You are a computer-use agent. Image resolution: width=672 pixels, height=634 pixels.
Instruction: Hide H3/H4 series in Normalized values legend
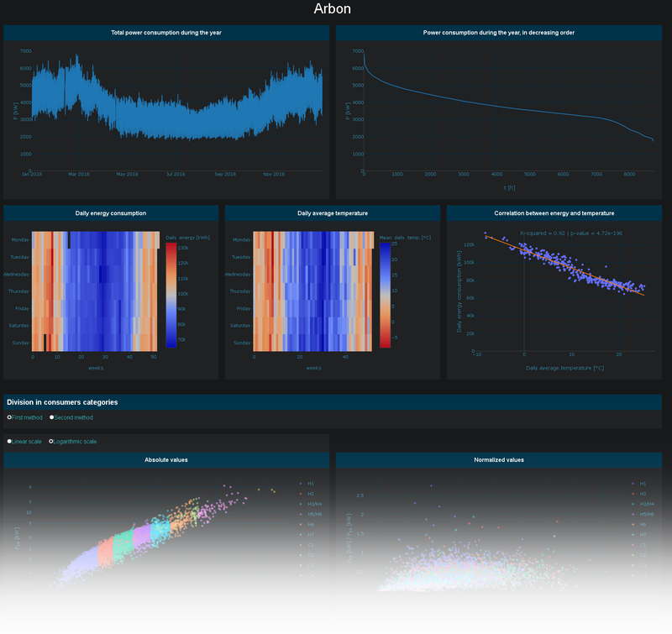click(633, 504)
